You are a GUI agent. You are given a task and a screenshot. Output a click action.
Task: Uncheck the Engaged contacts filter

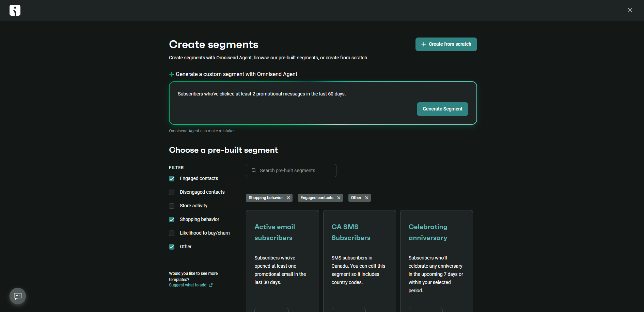coord(172,179)
